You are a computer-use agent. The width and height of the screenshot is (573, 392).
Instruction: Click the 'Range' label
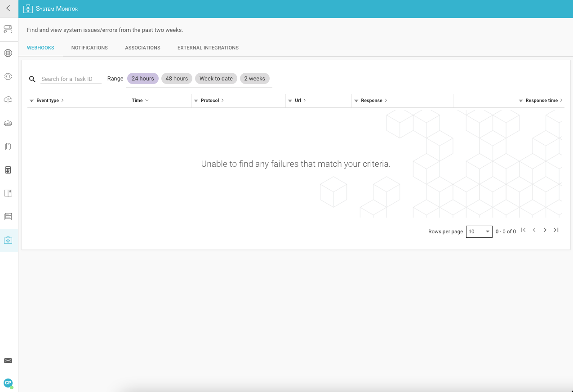click(x=115, y=79)
